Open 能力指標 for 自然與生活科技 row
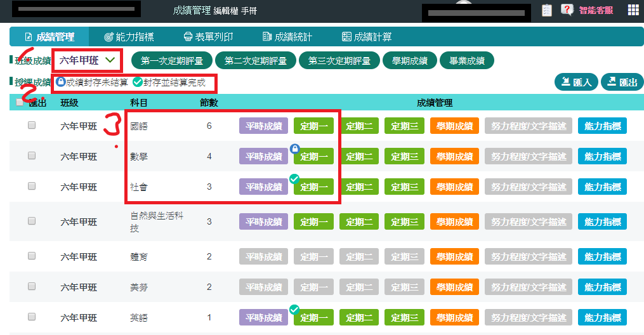644x335 pixels. (601, 221)
